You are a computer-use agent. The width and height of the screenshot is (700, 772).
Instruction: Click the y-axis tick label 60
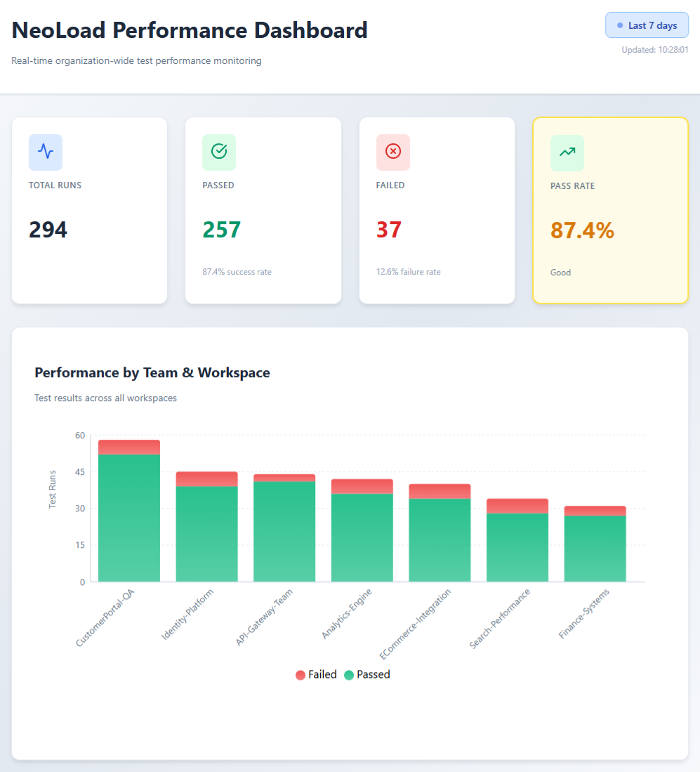[x=80, y=436]
